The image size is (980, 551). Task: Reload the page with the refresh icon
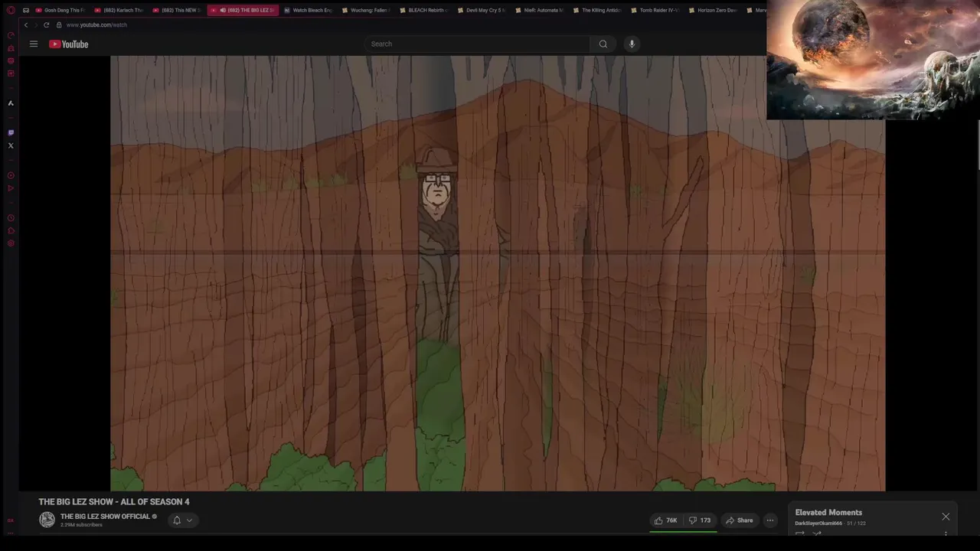pos(46,24)
